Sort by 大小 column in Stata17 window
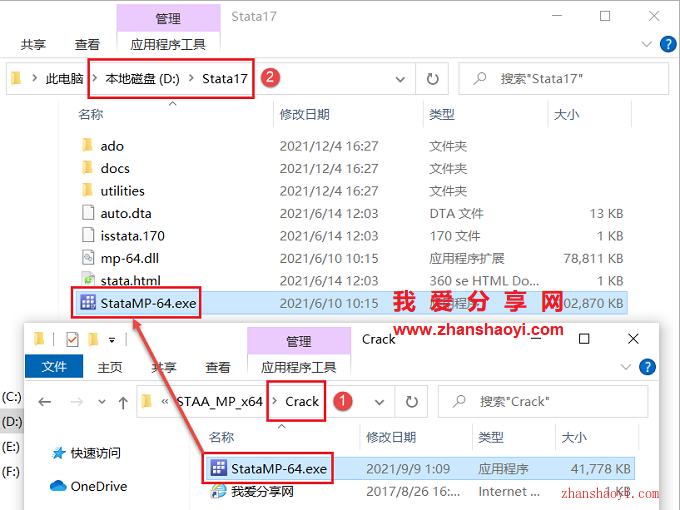 click(566, 114)
